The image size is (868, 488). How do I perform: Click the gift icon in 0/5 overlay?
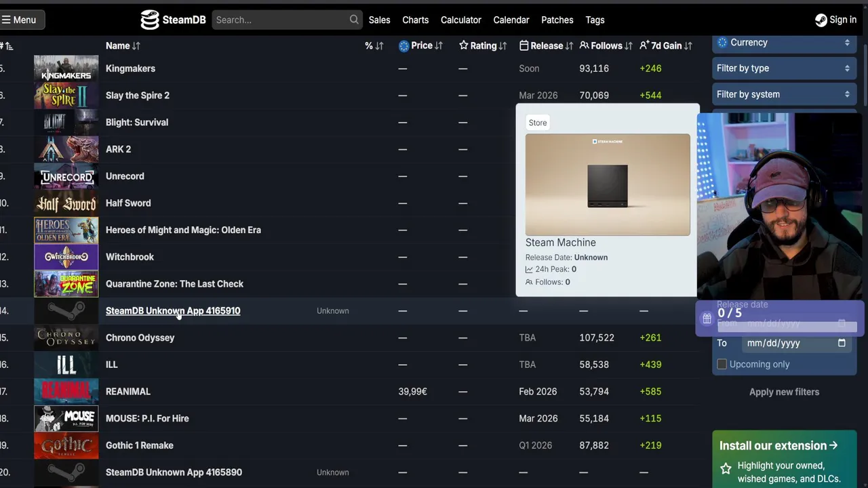click(707, 319)
